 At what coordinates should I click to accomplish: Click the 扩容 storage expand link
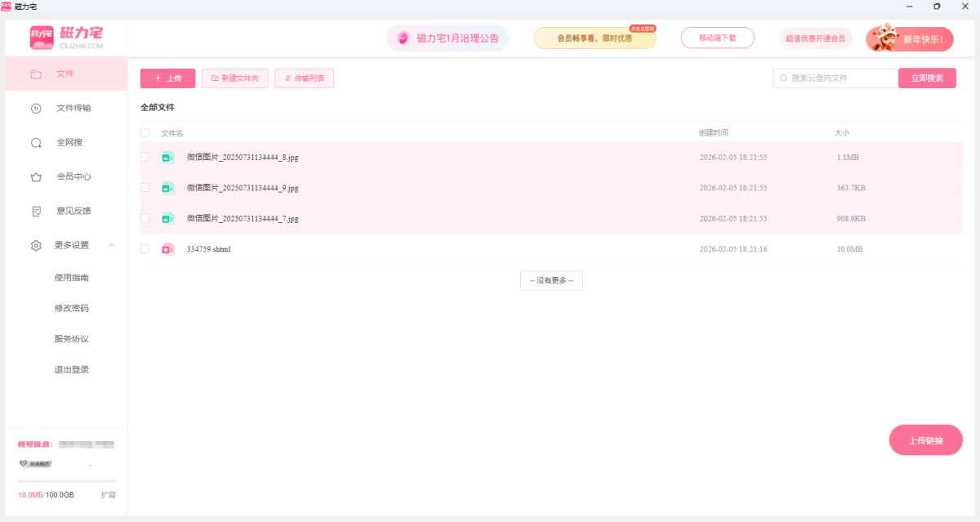(108, 495)
